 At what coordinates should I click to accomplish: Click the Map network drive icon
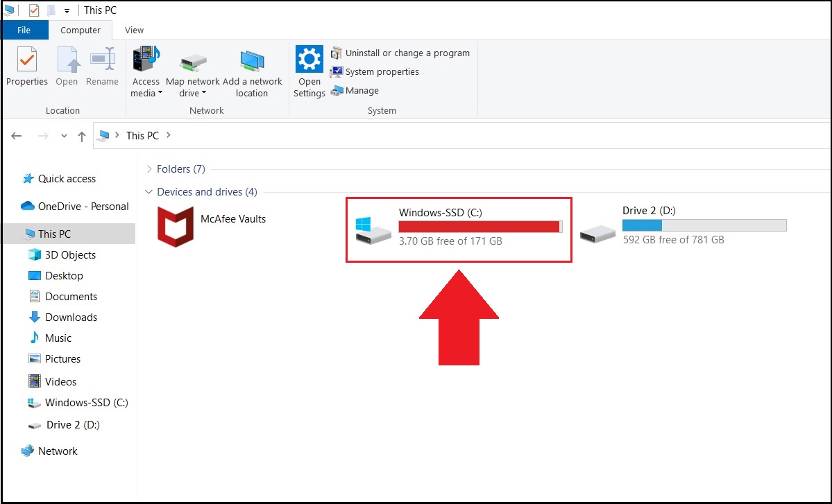(193, 63)
